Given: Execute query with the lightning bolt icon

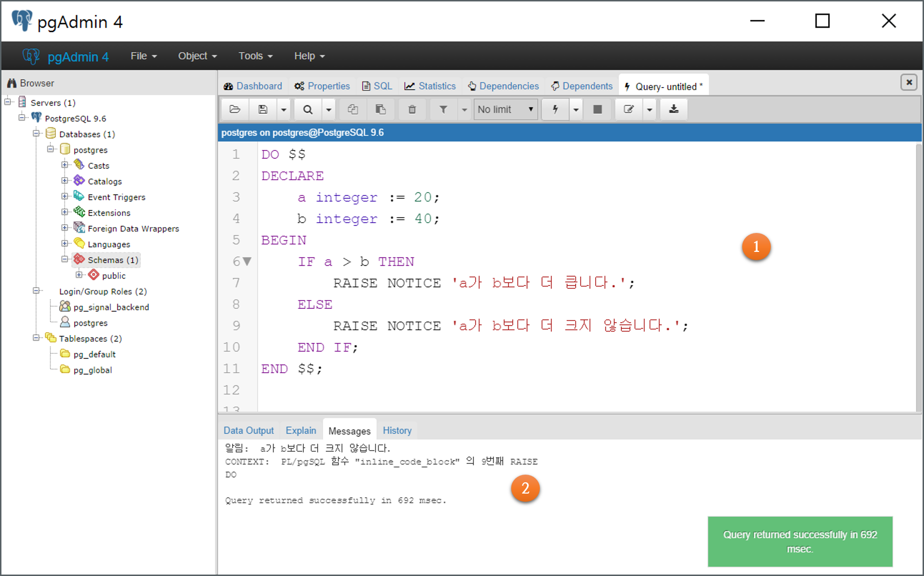Looking at the screenshot, I should [x=555, y=109].
